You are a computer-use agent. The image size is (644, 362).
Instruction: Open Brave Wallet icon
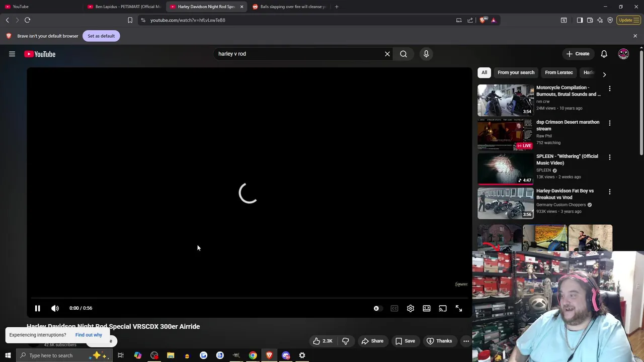point(590,20)
